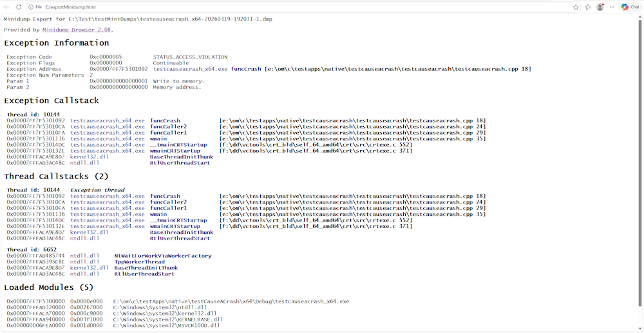Click the 'Thread id: 6652' label
The image size is (644, 333).
[32, 250]
